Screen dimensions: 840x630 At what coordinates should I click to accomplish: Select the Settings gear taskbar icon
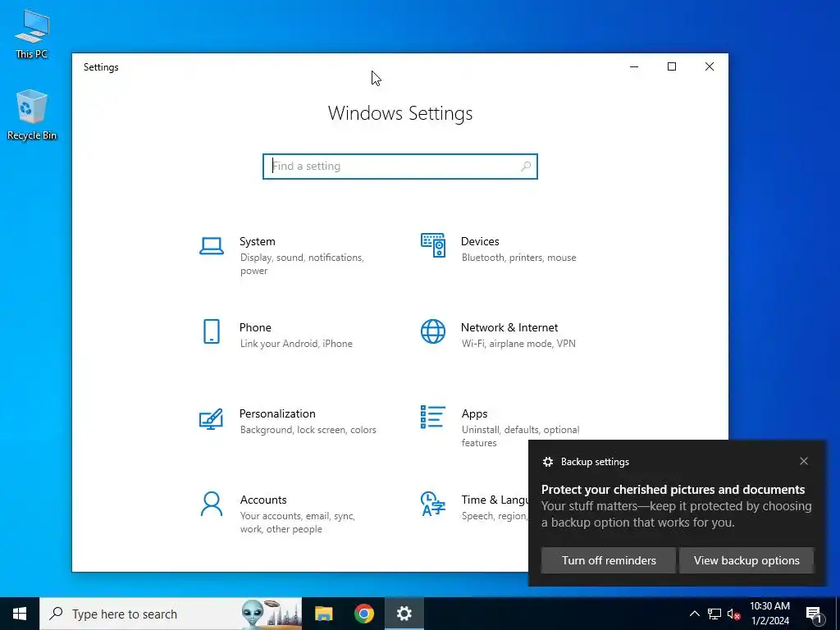pos(404,614)
